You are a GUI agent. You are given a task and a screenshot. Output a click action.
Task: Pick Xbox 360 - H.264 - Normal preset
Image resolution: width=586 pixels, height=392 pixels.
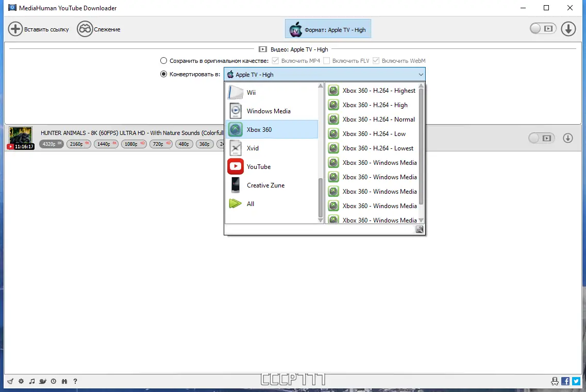click(372, 119)
